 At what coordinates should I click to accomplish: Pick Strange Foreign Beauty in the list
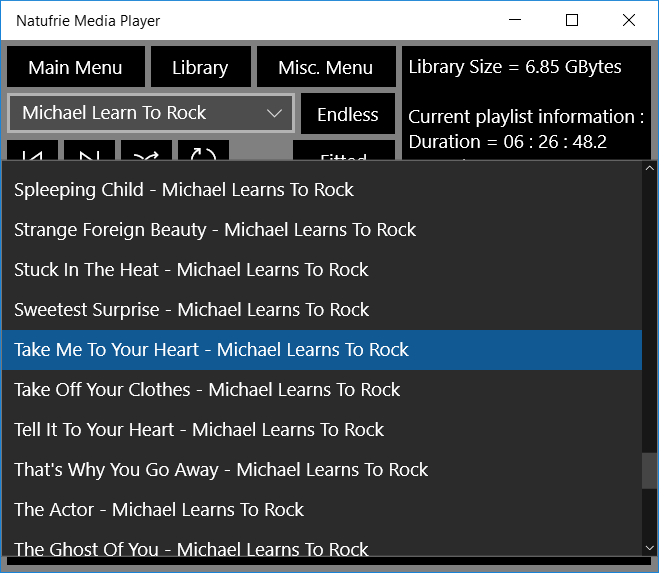pos(215,230)
